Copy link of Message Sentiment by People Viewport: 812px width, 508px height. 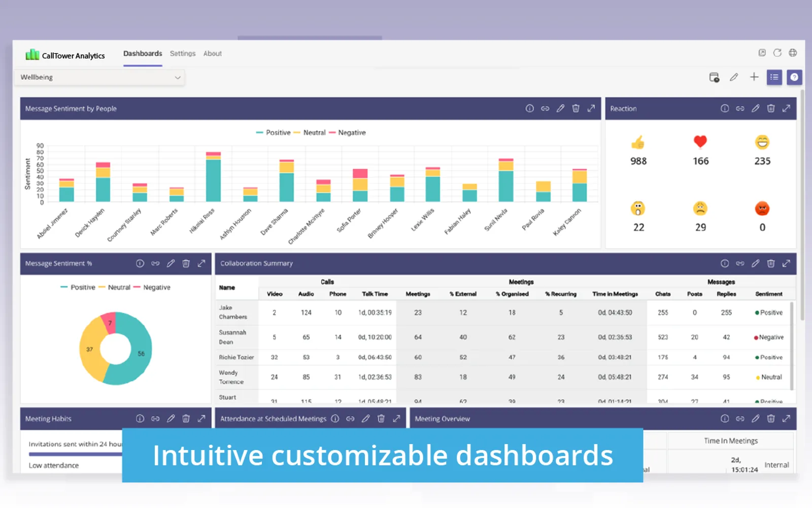point(545,108)
